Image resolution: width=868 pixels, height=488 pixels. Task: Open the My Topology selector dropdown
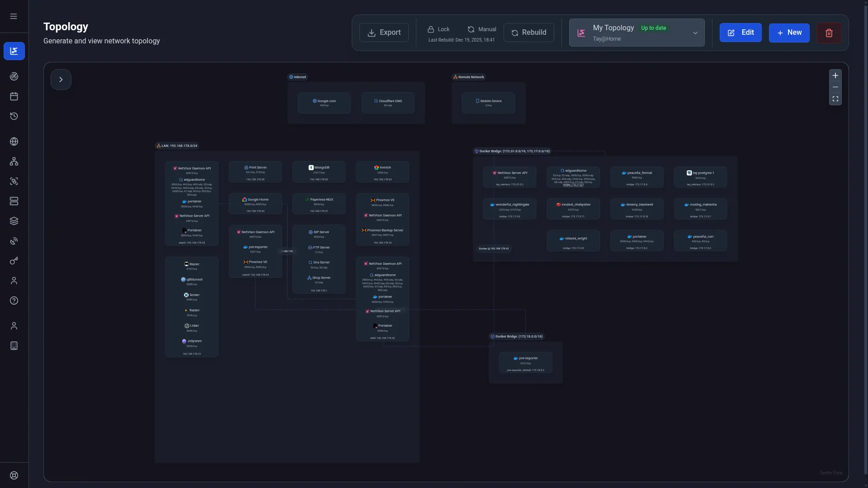[x=637, y=33]
